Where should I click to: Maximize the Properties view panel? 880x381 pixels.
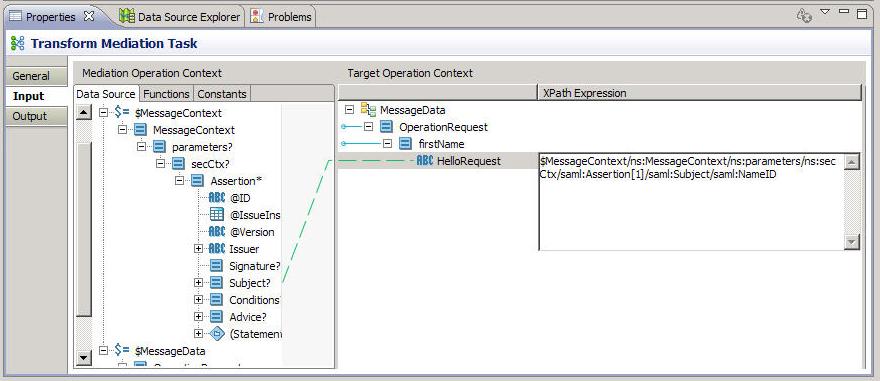tap(862, 13)
